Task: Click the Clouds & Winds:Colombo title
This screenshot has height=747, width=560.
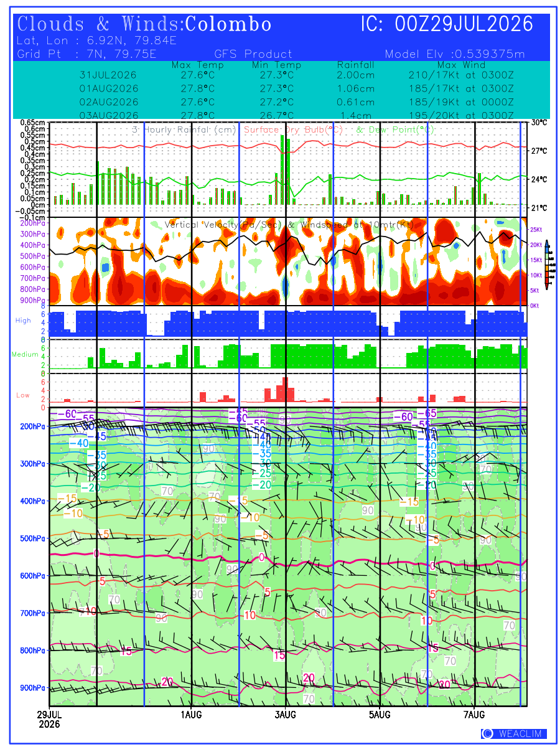Action: click(144, 24)
